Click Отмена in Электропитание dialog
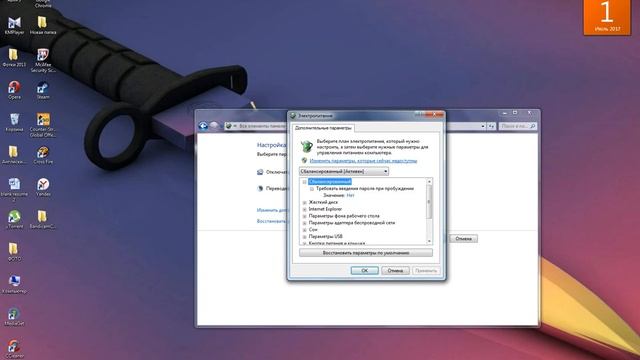Image resolution: width=640 pixels, height=360 pixels. (x=395, y=271)
